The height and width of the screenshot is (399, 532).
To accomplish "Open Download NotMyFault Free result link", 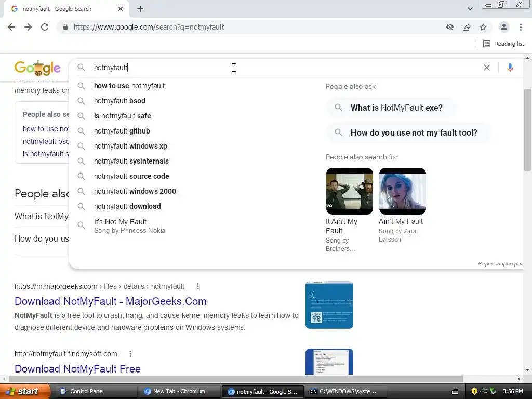I will 77,369.
